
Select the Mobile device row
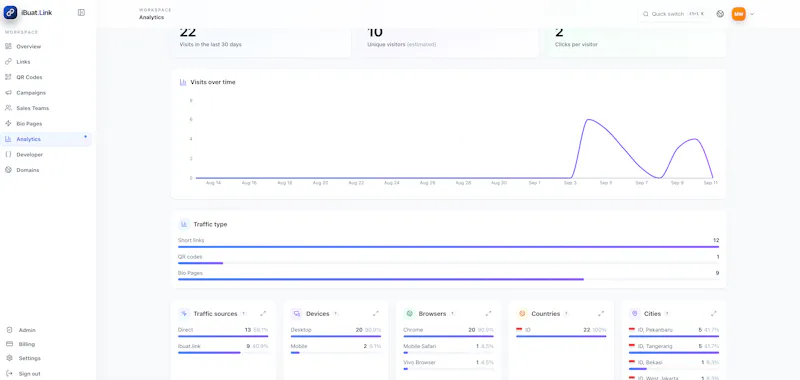click(x=336, y=348)
